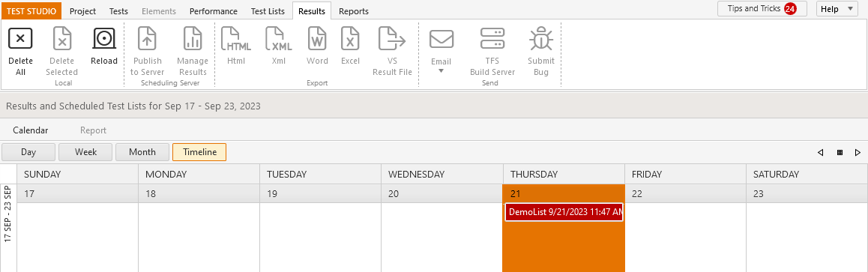Switch to Calendar view tab
The width and height of the screenshot is (868, 272).
point(31,130)
